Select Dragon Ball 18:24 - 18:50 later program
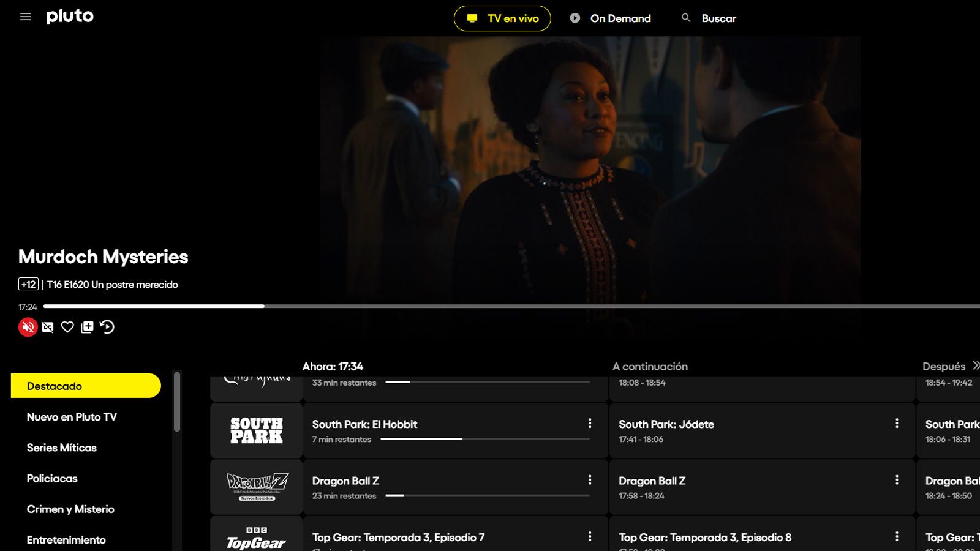 [949, 487]
